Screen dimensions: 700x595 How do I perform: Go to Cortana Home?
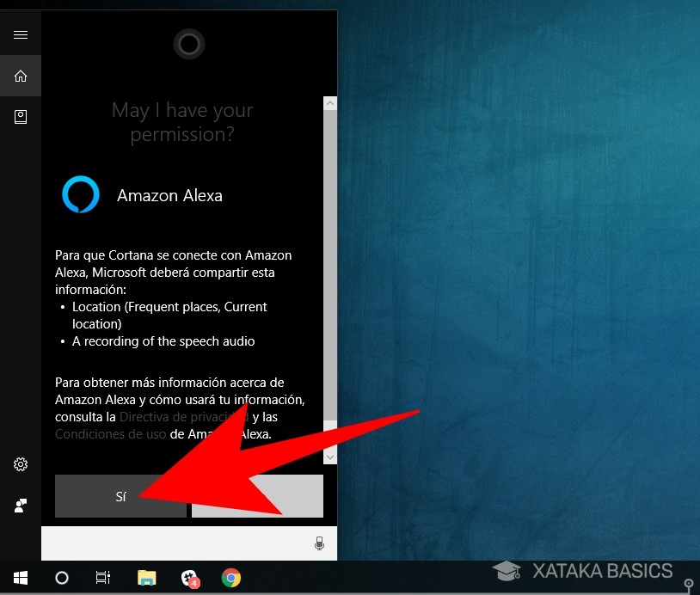pyautogui.click(x=21, y=76)
